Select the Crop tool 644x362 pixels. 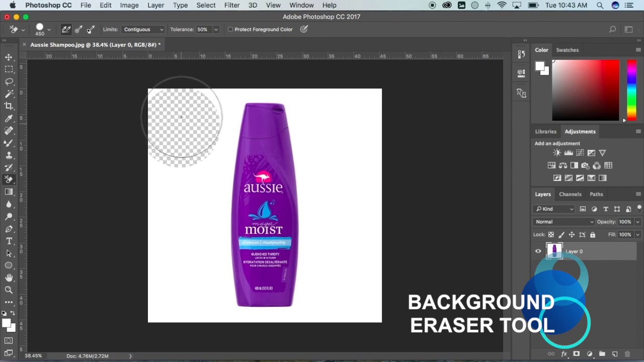click(x=9, y=106)
